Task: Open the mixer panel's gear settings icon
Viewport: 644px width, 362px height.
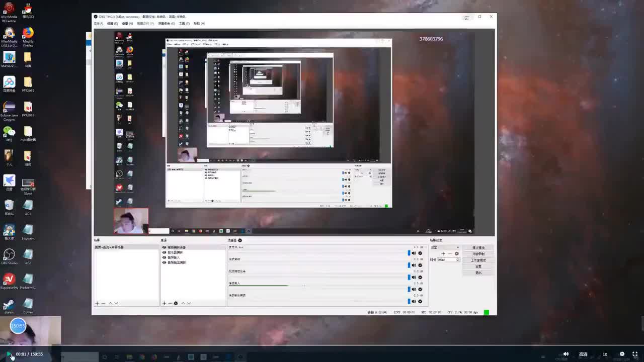Action: [x=240, y=240]
